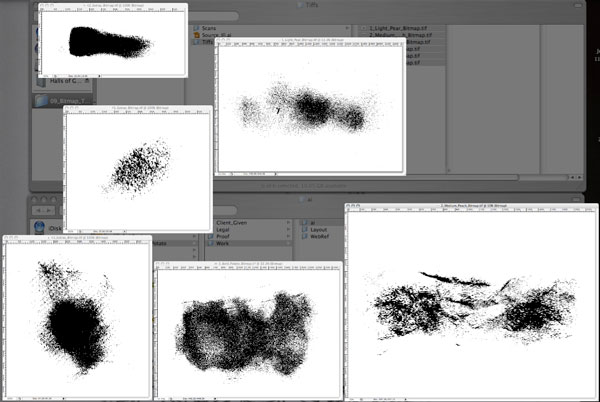Image resolution: width=600 pixels, height=402 pixels.
Task: Select the Proof folder icon
Action: tap(210, 236)
